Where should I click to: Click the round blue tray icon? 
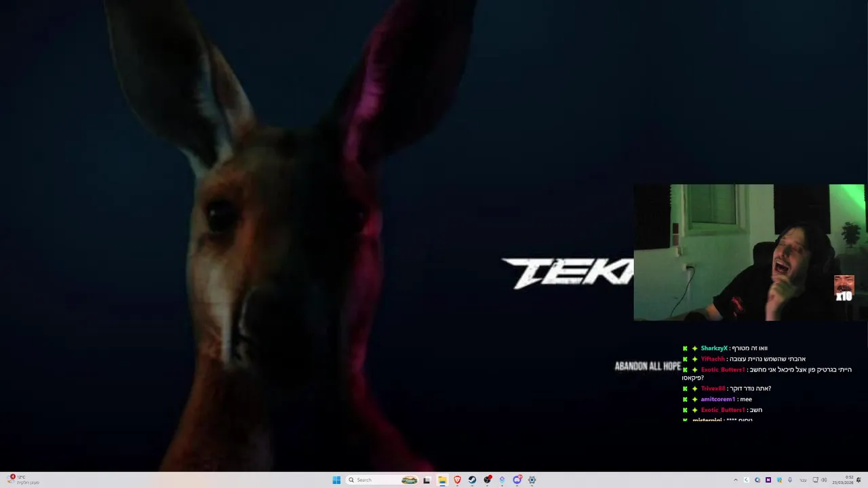coord(757,480)
